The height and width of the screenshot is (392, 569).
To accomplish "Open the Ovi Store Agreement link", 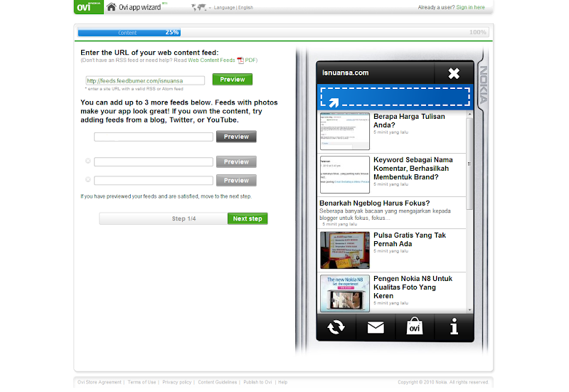I will 99,382.
